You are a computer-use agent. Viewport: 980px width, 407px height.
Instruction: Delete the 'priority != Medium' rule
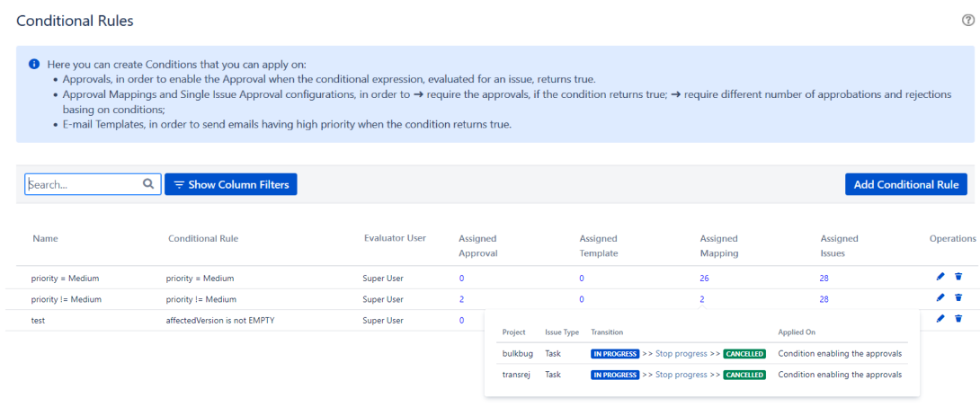click(958, 298)
